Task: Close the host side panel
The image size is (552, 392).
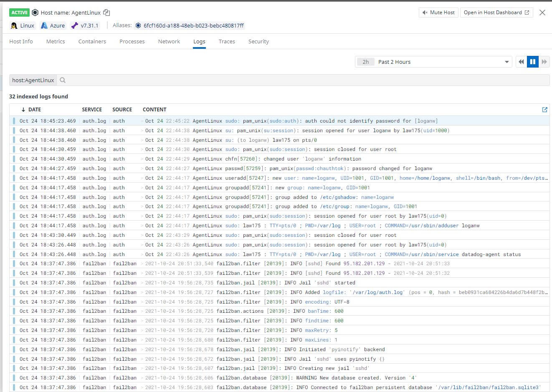Action: (542, 13)
